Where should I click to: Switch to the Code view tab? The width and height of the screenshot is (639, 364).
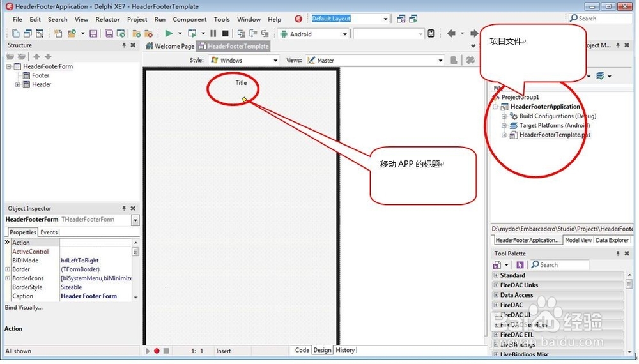coord(302,350)
